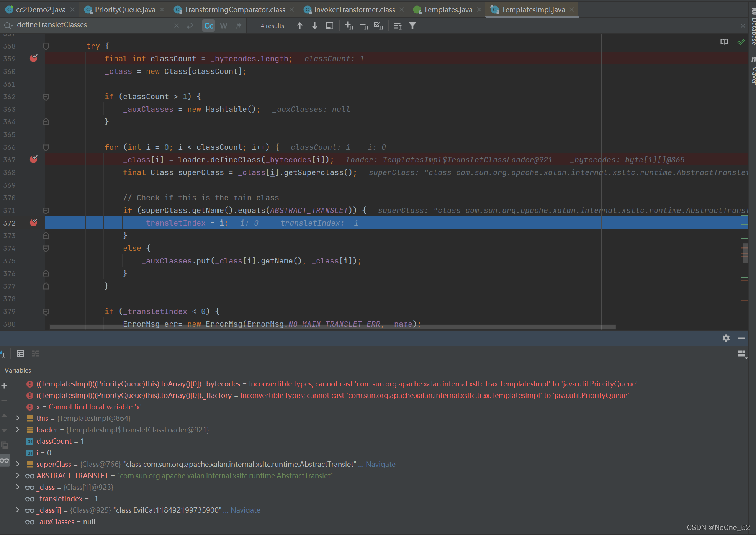Toggle match case Cc search option

point(209,26)
